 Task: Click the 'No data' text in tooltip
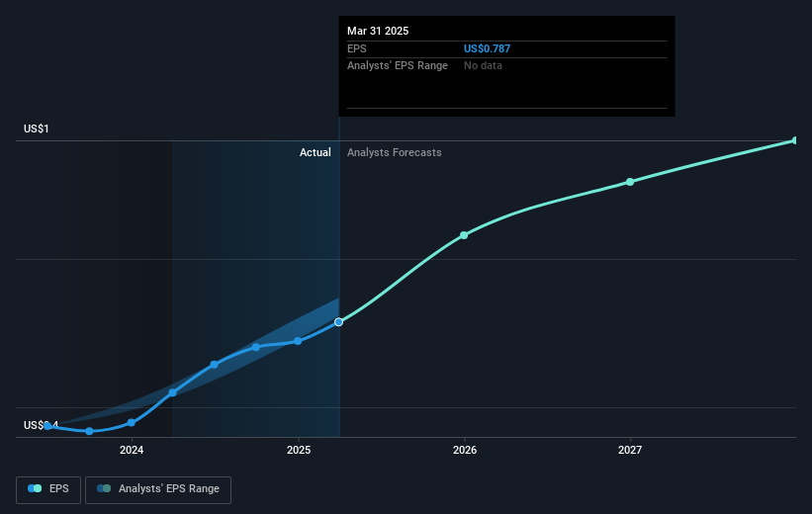pyautogui.click(x=483, y=66)
